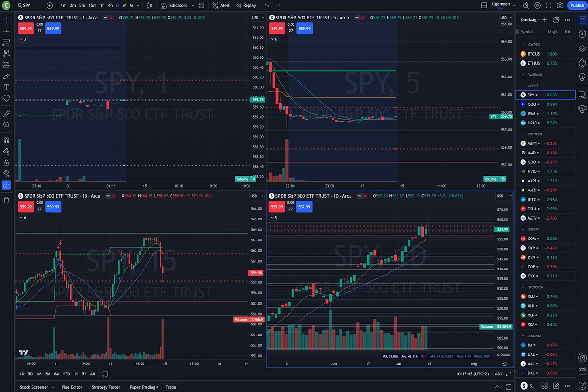The image size is (588, 392).
Task: Toggle drawing sync link icon
Action: pyautogui.click(x=6, y=185)
